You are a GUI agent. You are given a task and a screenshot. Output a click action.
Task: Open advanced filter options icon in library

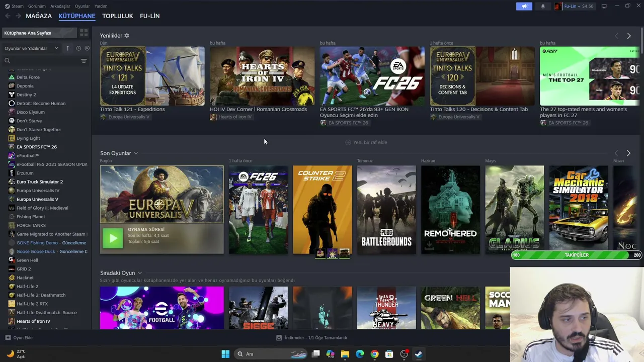click(x=84, y=61)
